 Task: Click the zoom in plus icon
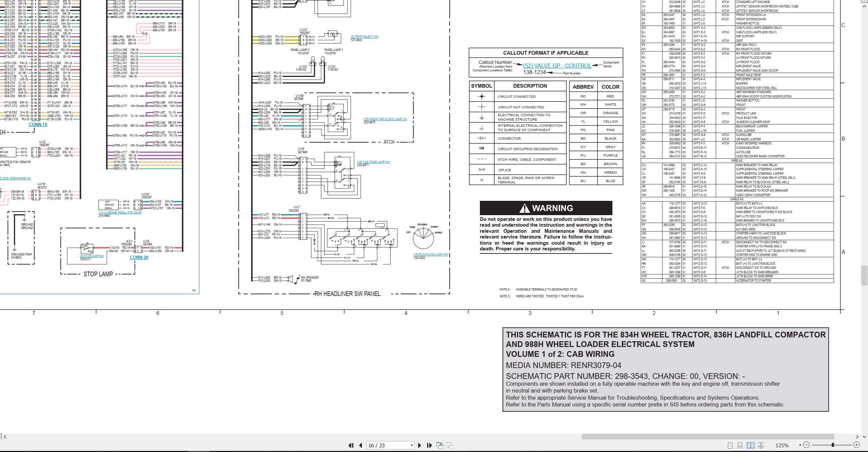click(856, 445)
